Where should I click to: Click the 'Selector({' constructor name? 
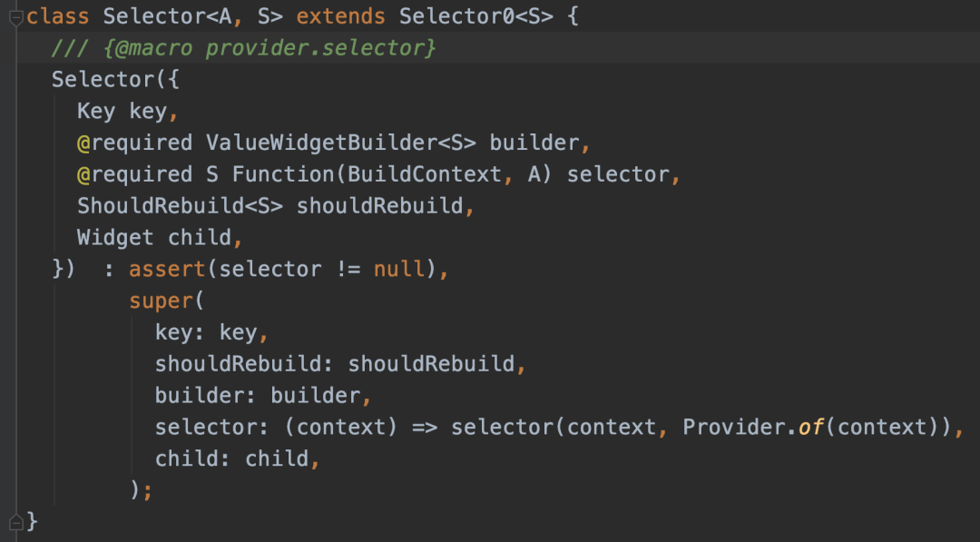coord(103,80)
